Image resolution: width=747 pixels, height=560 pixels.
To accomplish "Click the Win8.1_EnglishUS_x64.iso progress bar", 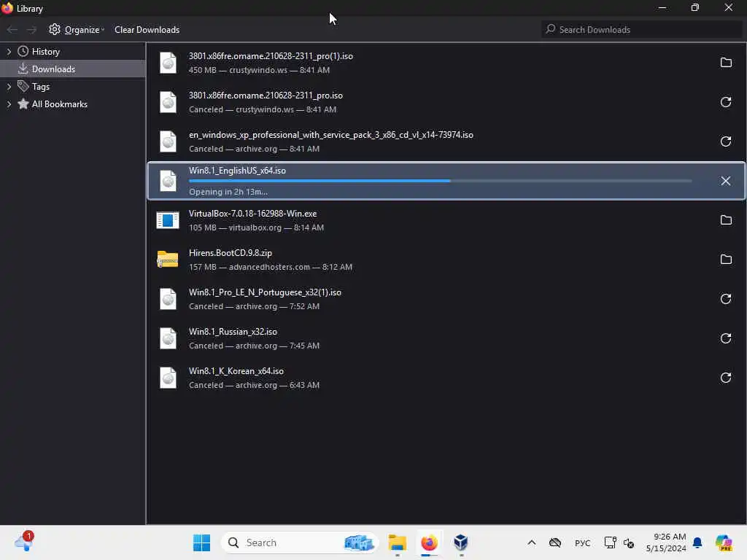I will pyautogui.click(x=440, y=181).
